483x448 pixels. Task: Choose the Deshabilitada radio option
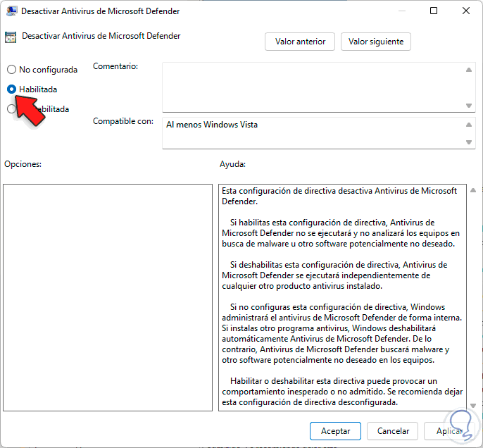pyautogui.click(x=11, y=108)
